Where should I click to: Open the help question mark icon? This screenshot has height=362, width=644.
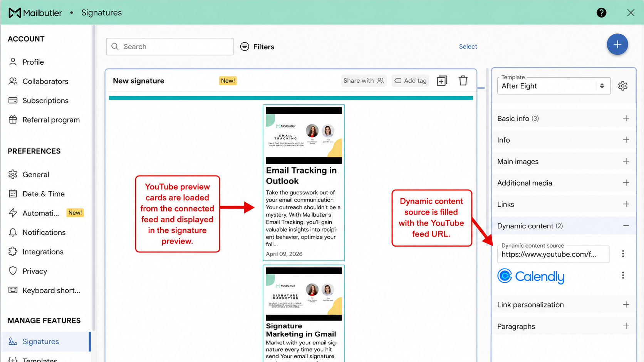coord(601,13)
